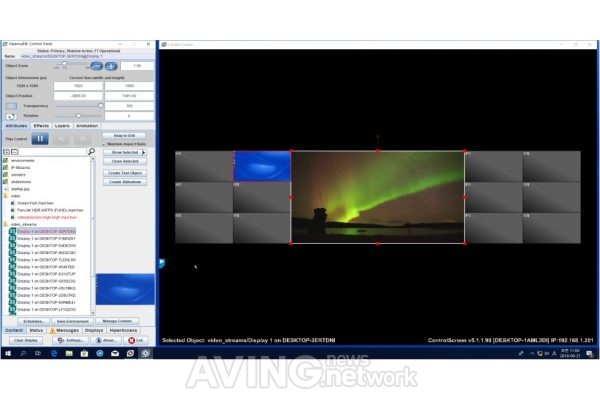The width and height of the screenshot is (600, 400).
Task: Select Display 1 on DESKTOP-3ERTDNI stream
Action: point(46,232)
